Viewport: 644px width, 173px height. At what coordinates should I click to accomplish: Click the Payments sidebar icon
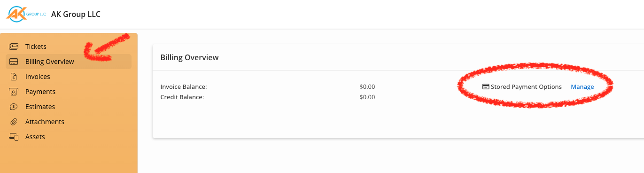point(14,92)
